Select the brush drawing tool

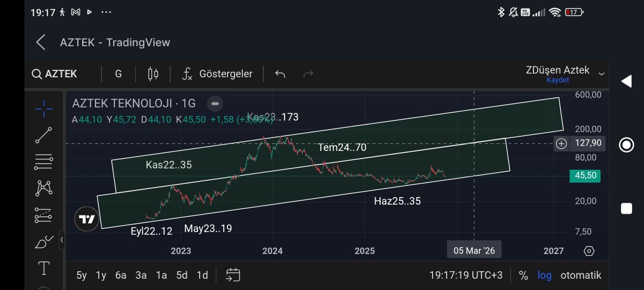pos(43,242)
